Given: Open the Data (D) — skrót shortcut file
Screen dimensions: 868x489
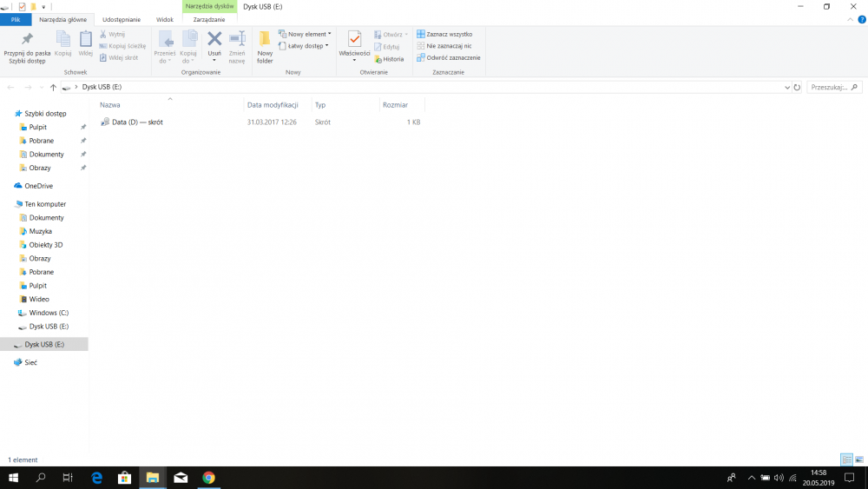Looking at the screenshot, I should tap(137, 122).
